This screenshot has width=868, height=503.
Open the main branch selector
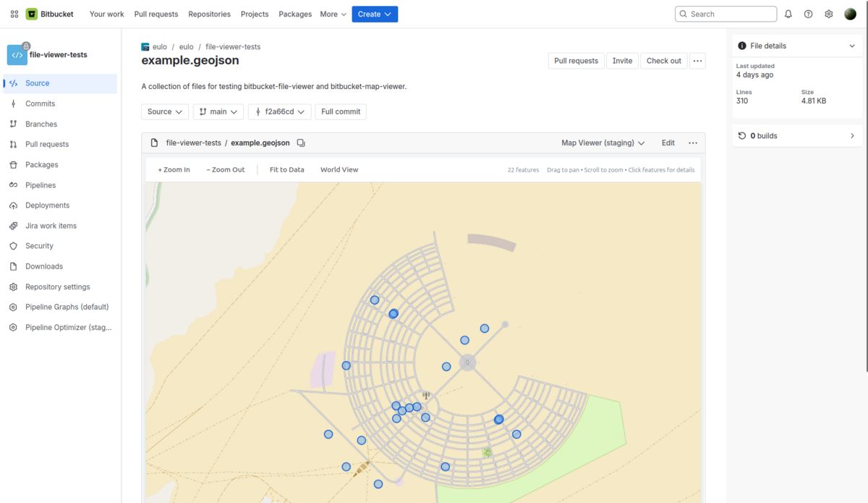tap(218, 111)
